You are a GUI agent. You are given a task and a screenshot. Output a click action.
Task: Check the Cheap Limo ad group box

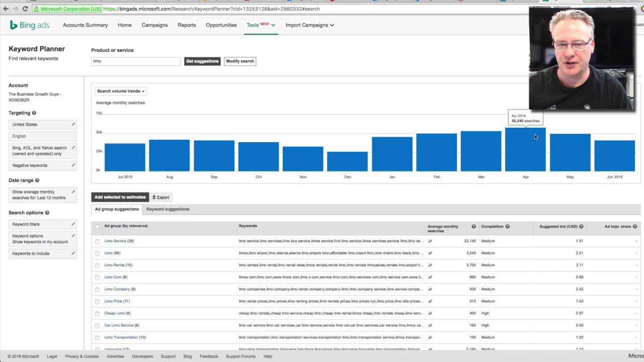pyautogui.click(x=97, y=314)
